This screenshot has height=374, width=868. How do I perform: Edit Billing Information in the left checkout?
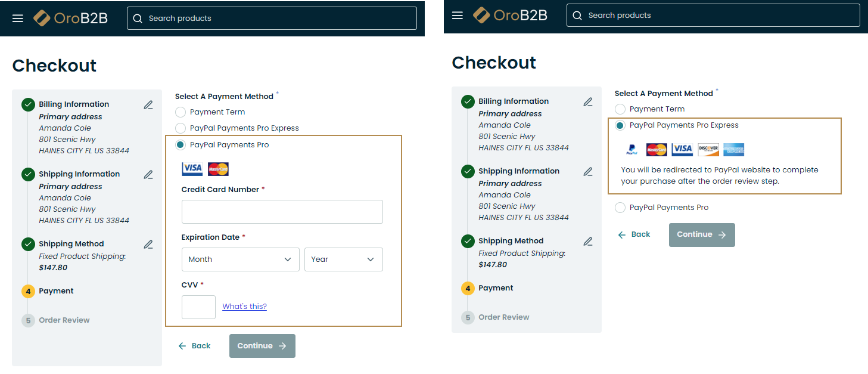tap(148, 105)
